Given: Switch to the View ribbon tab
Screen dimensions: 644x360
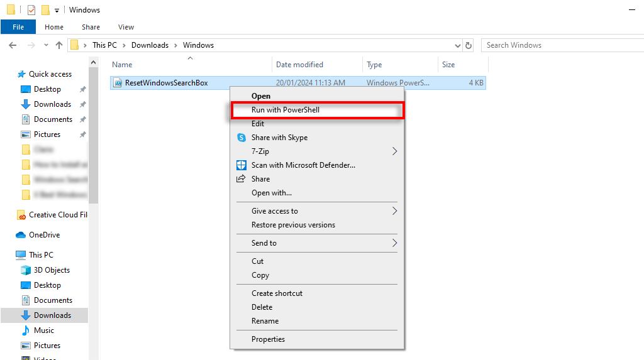Looking at the screenshot, I should [126, 27].
